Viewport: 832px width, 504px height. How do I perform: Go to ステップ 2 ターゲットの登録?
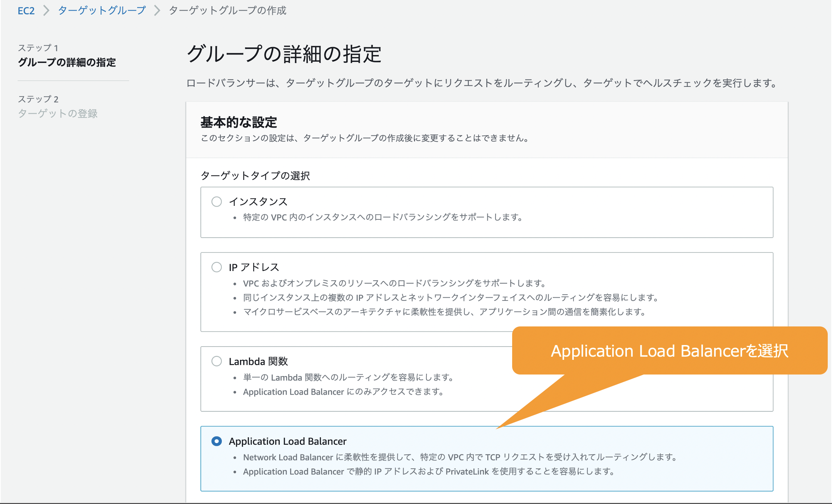[x=58, y=113]
